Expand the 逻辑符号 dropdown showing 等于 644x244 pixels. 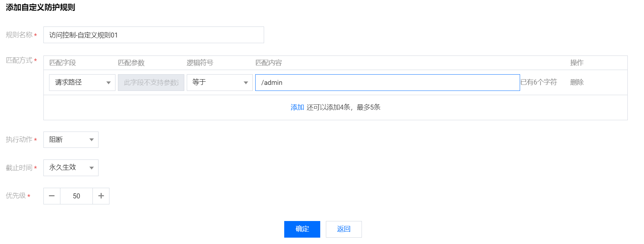pyautogui.click(x=215, y=82)
